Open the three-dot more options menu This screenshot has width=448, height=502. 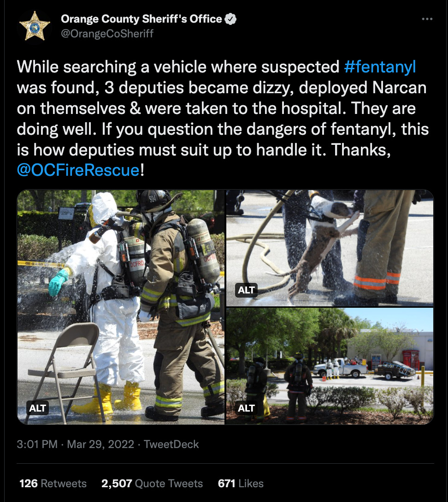point(427,19)
